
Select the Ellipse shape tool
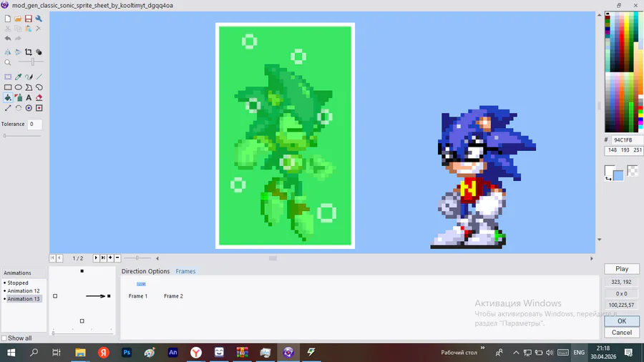[18, 87]
